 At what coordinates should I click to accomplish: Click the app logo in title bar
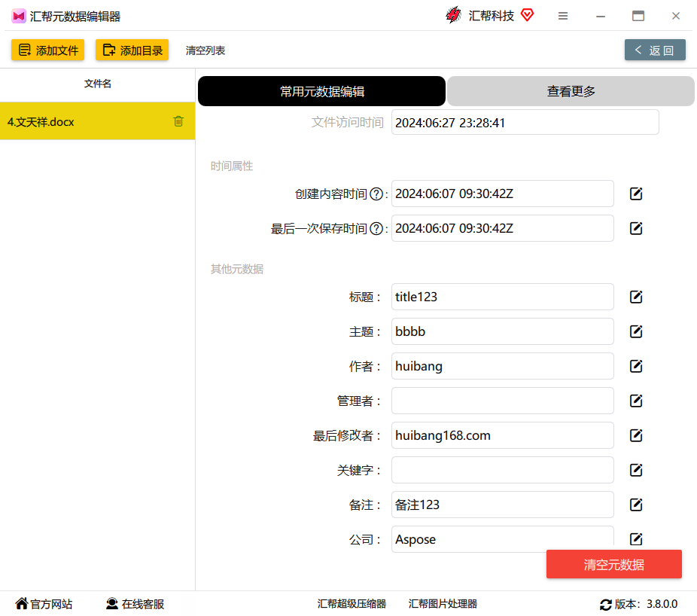19,17
